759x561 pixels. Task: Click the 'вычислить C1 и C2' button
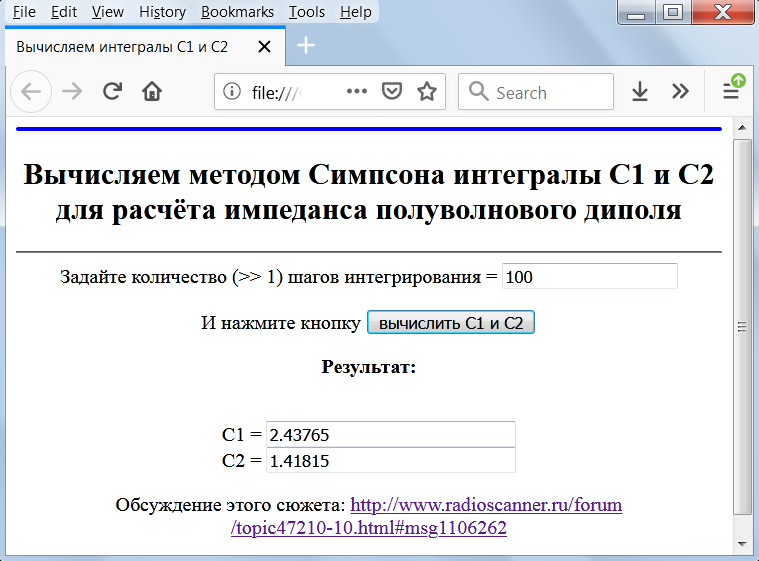coord(451,322)
